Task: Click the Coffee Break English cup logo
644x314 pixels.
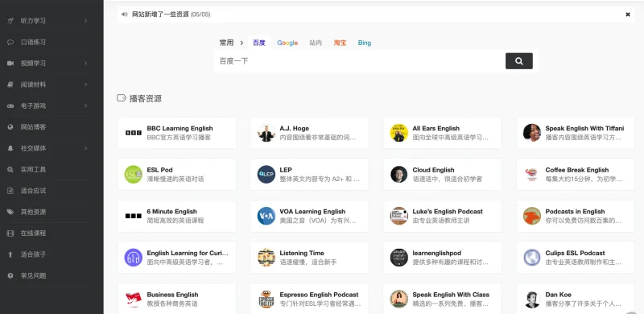Action: pyautogui.click(x=531, y=174)
